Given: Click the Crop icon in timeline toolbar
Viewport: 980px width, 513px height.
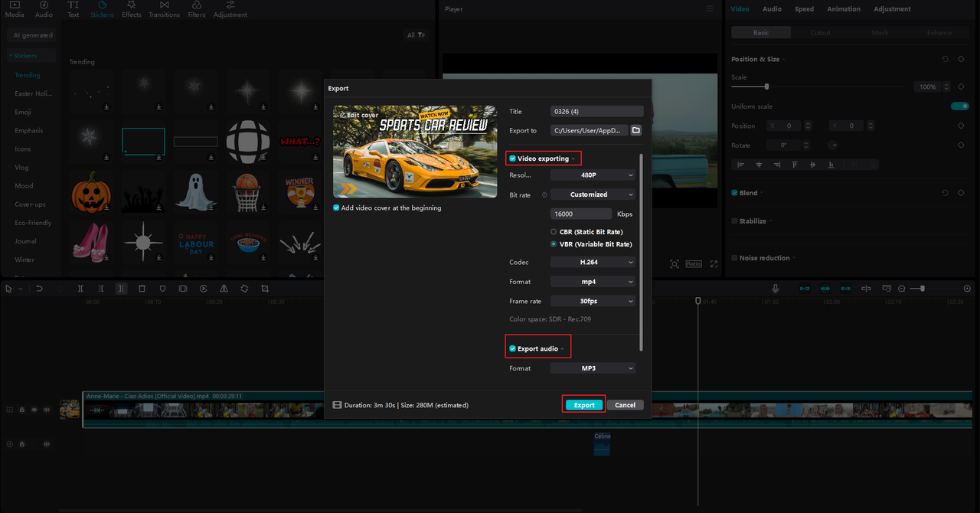Looking at the screenshot, I should pyautogui.click(x=265, y=289).
